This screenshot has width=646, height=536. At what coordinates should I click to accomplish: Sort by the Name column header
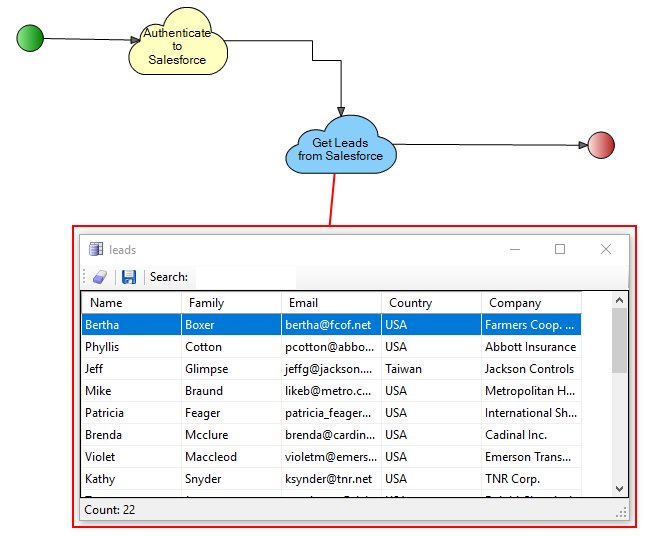(131, 303)
